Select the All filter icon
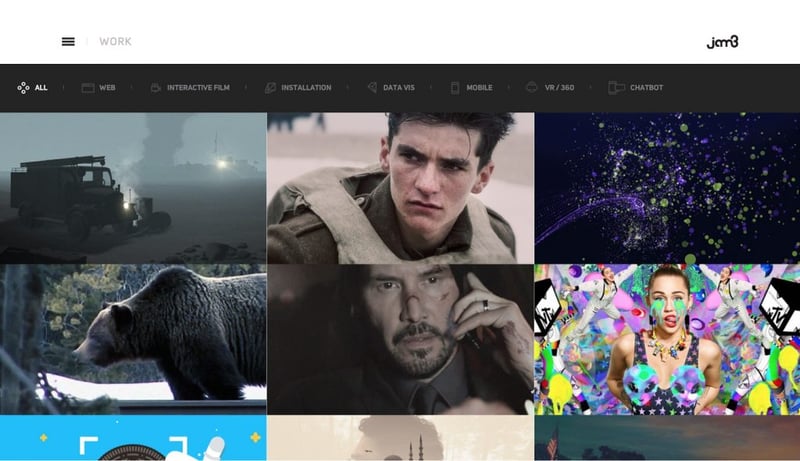This screenshot has width=800, height=461. click(23, 88)
